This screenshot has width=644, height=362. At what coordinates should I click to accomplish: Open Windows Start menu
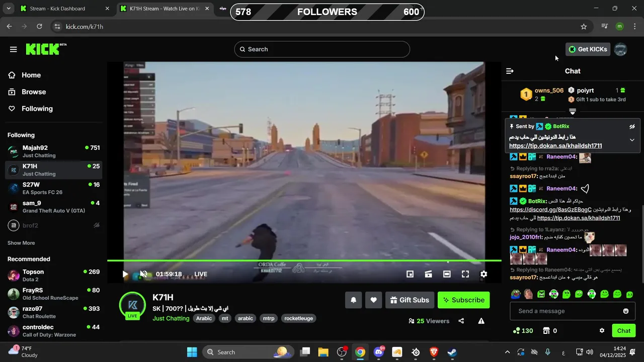[192, 352]
